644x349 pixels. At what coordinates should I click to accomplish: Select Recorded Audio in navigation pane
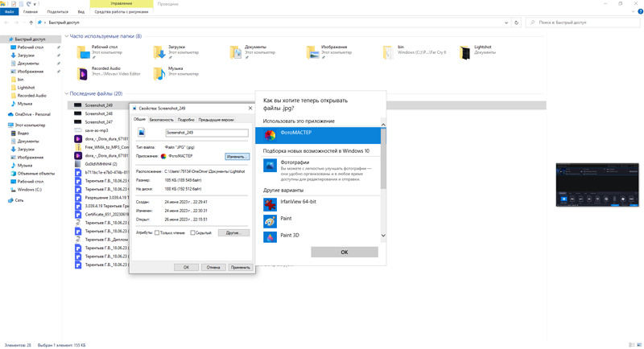(31, 96)
